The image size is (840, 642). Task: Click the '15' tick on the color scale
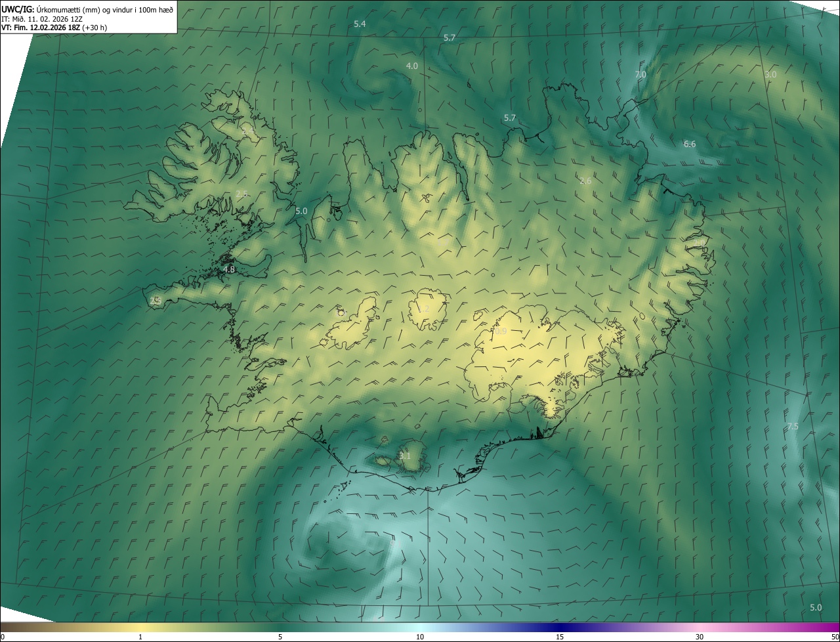pos(560,637)
